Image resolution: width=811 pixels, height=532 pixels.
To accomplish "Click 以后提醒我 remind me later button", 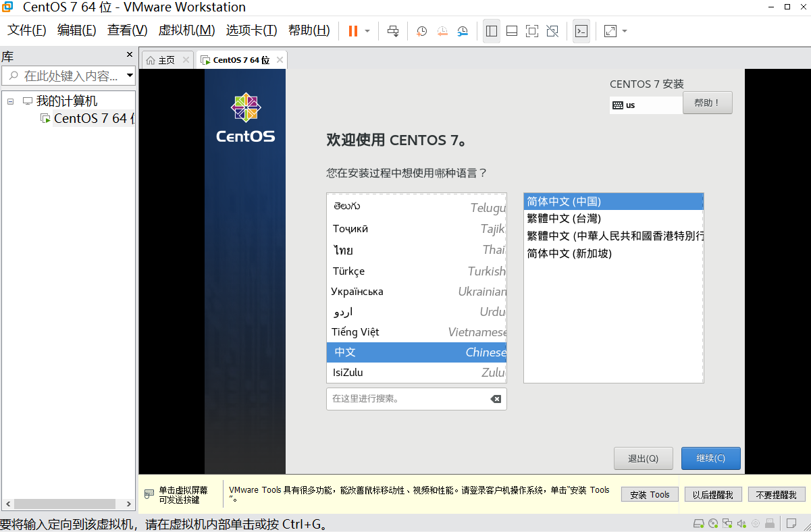I will pos(713,494).
